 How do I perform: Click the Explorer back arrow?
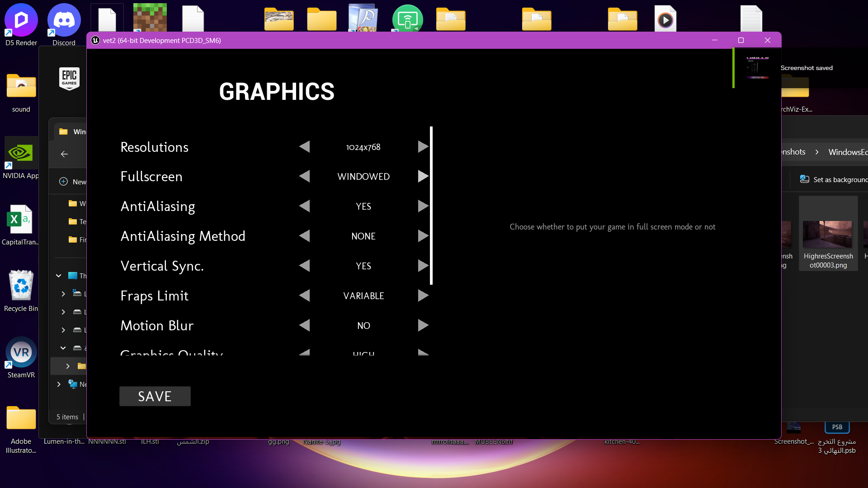tap(64, 154)
